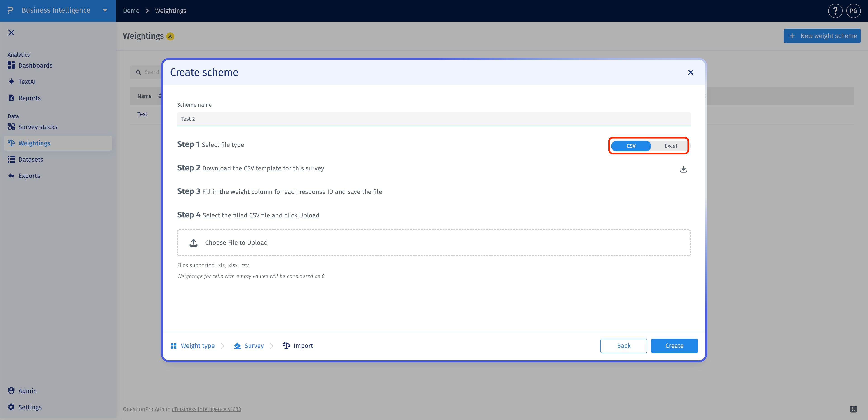Open the help question mark icon
868x420 pixels.
pos(835,11)
